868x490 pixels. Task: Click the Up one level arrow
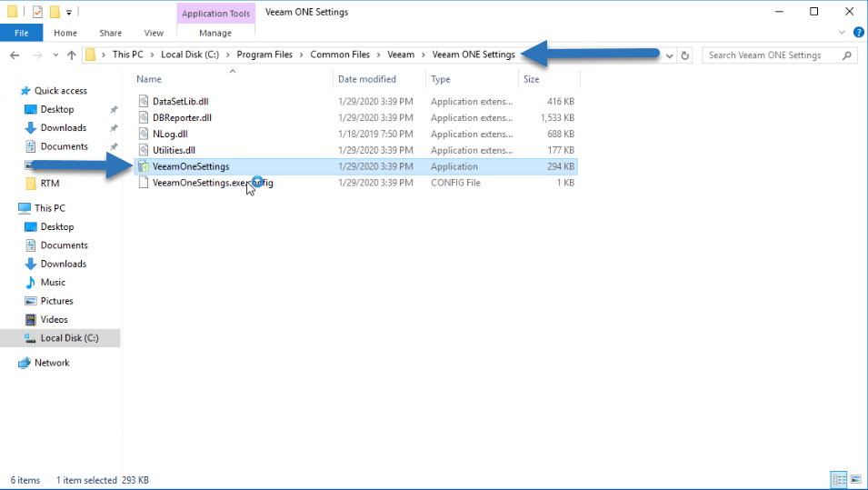[72, 55]
